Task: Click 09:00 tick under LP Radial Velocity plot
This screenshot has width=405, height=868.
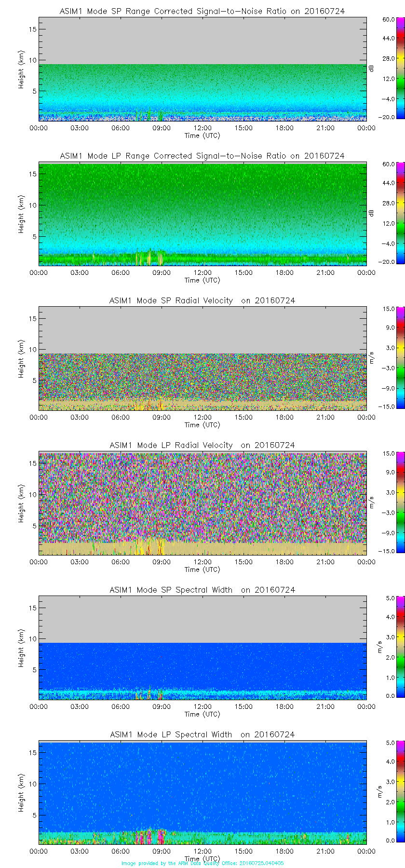Action: (x=162, y=562)
